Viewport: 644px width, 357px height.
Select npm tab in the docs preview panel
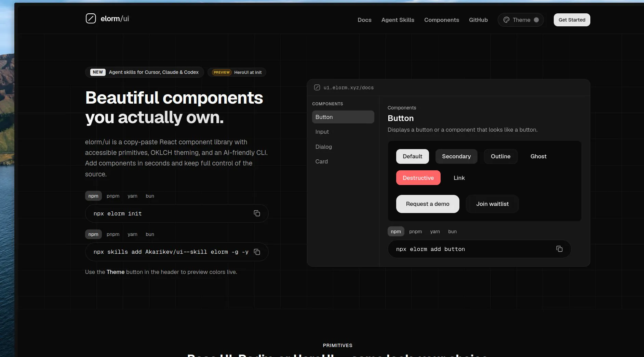396,232
